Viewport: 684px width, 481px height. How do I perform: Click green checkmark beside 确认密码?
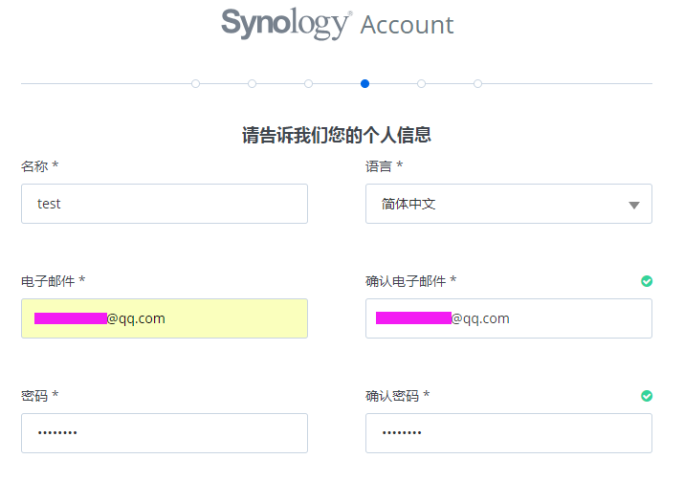pyautogui.click(x=646, y=396)
